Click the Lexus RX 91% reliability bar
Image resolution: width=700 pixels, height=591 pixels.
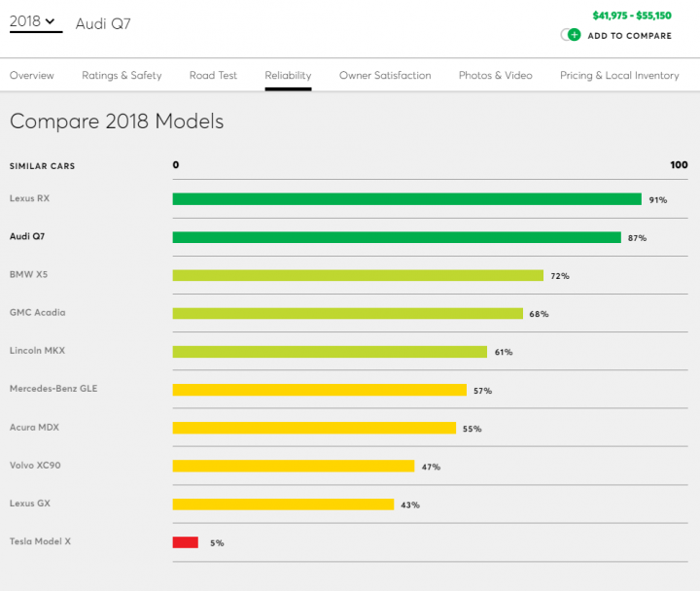(x=407, y=199)
